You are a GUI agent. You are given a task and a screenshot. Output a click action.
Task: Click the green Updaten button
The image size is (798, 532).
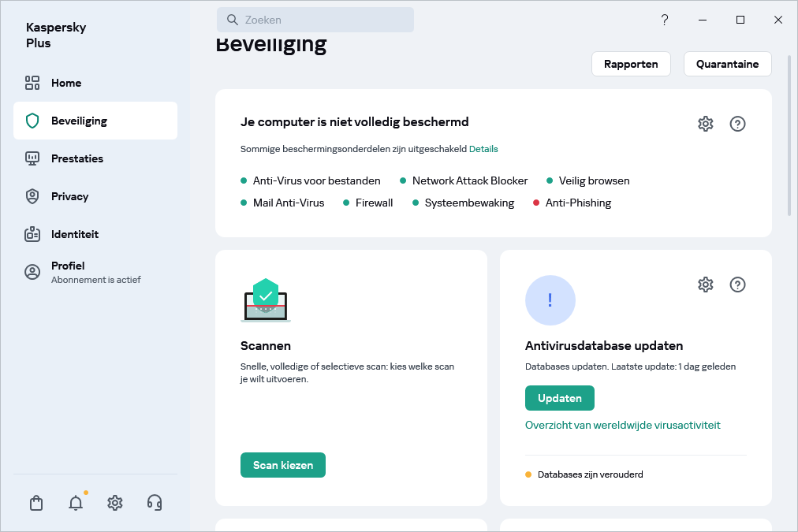coord(559,398)
